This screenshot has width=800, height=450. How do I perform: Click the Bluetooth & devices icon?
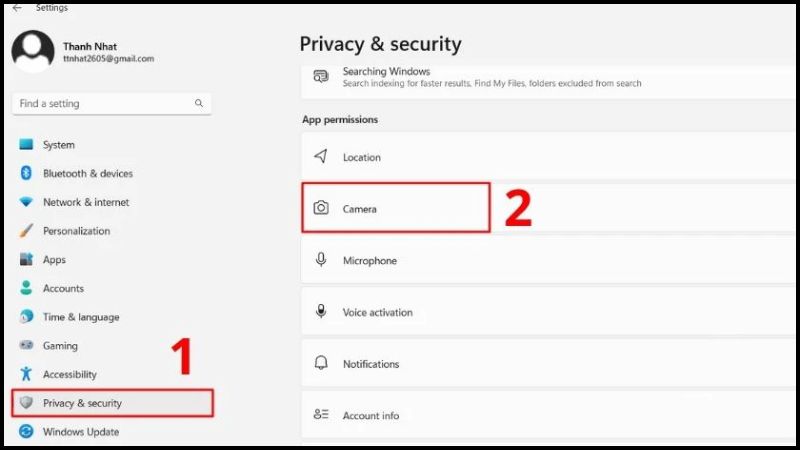coord(26,173)
